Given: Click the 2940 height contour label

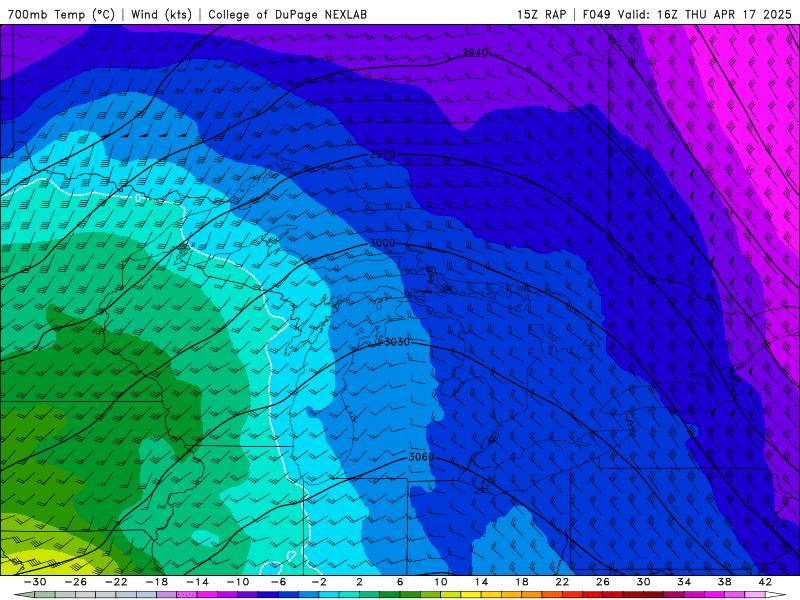Looking at the screenshot, I should tap(475, 53).
